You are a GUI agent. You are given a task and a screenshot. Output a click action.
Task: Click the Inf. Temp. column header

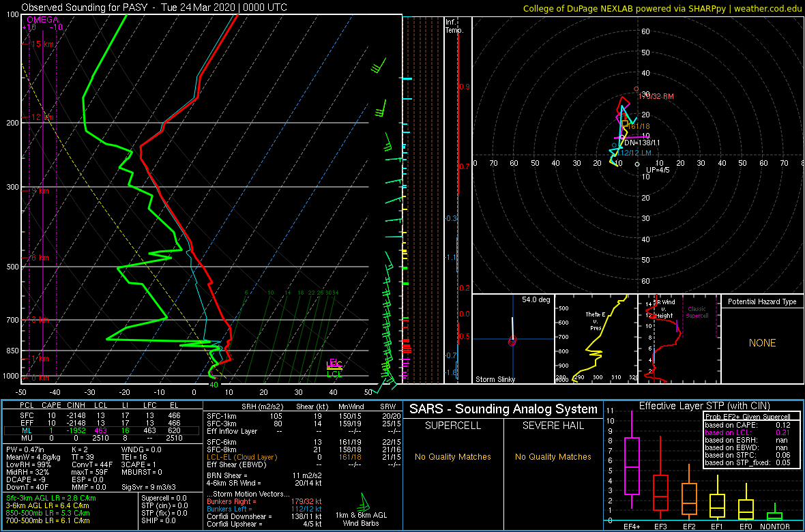coord(455,27)
